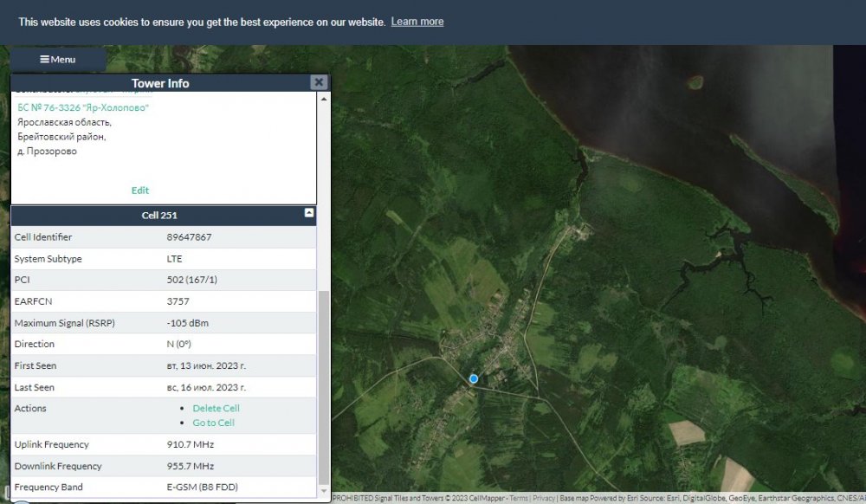Viewport: 866px width, 504px height.
Task: Click the Maximum Signal (RSRP) label
Action: (x=65, y=323)
